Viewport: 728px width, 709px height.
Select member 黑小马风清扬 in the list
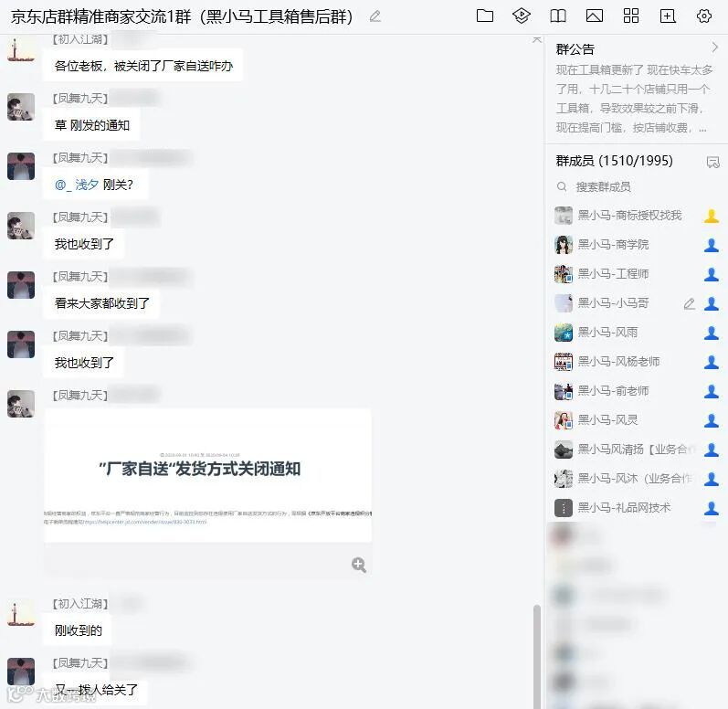coord(636,450)
